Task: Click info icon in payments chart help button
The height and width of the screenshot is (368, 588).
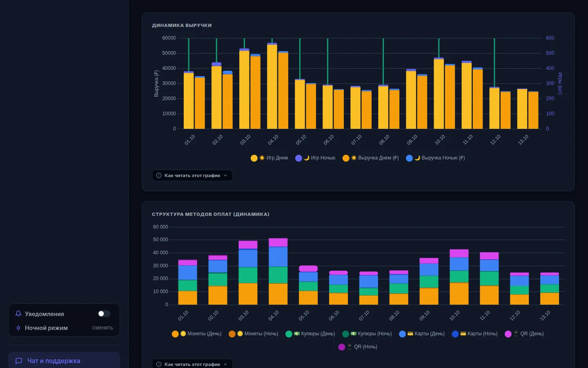Action: coord(159,364)
